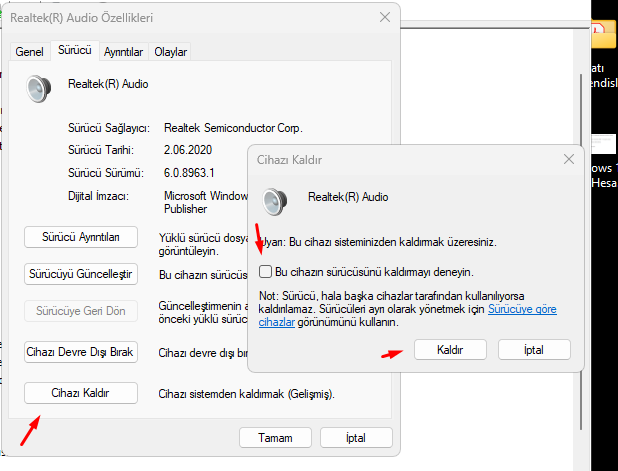Click the desktop document thumbnail icon
This screenshot has height=471, width=618.
[x=603, y=144]
